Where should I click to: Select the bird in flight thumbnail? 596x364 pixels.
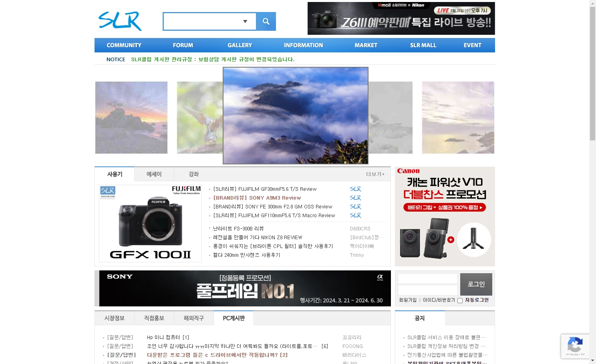(200, 118)
